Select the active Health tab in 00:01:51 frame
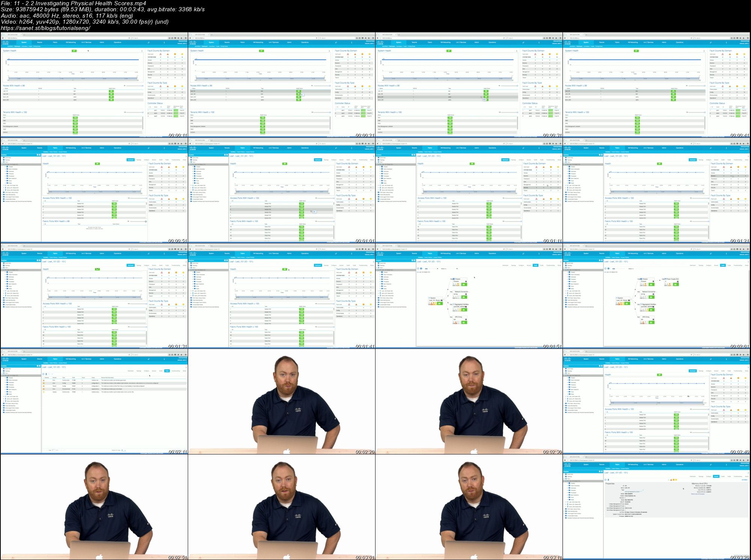 tap(535, 265)
